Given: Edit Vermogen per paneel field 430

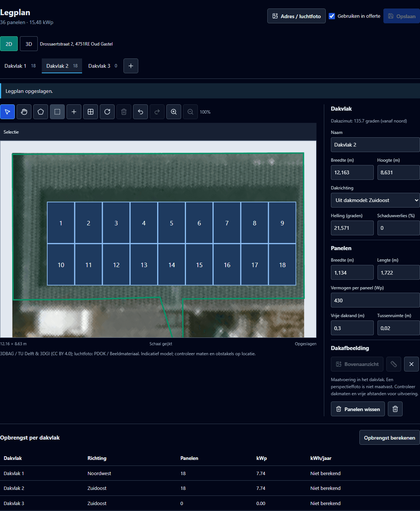Looking at the screenshot, I should click(x=375, y=300).
